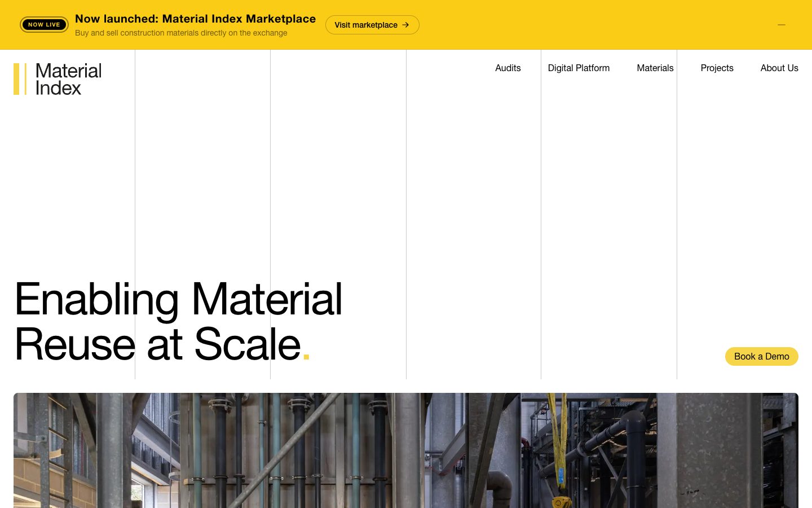Click the NOW LIVE badge
The height and width of the screenshot is (508, 812).
tap(44, 25)
